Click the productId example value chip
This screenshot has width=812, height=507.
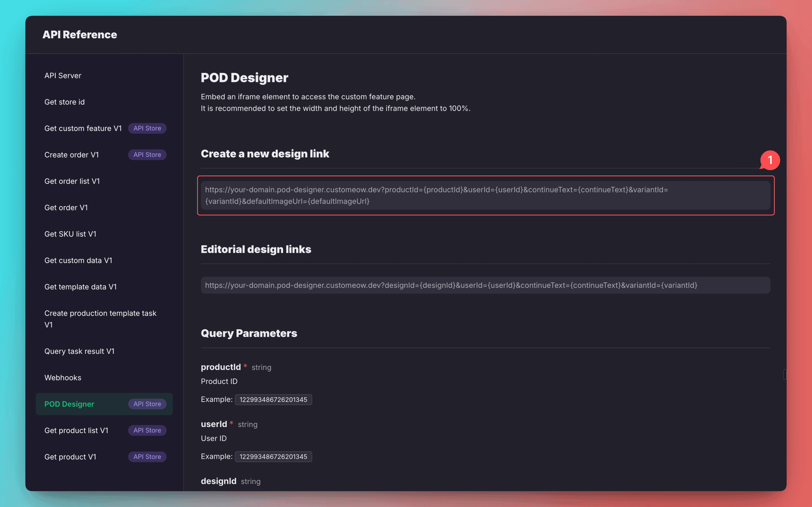coord(273,400)
